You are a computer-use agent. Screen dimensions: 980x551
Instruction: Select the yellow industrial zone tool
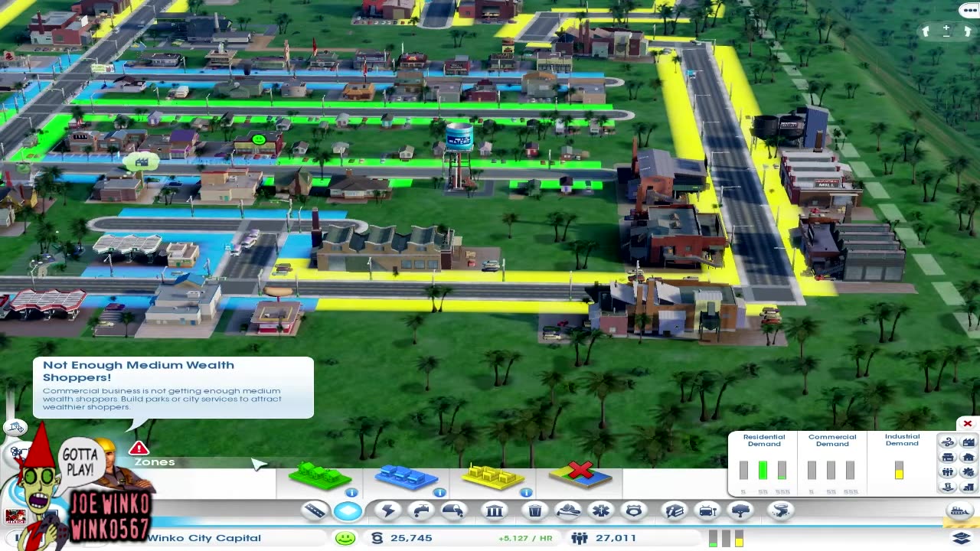pos(494,476)
